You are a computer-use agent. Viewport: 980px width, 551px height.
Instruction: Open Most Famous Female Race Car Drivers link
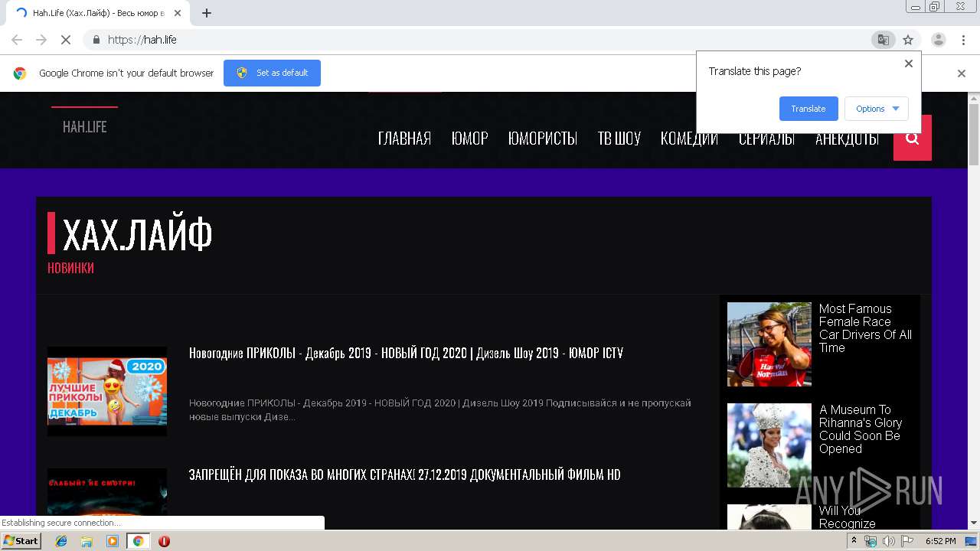[x=865, y=328]
